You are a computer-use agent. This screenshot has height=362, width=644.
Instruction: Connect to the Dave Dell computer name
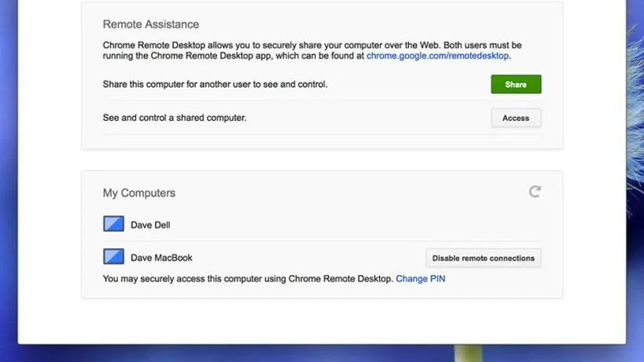[x=150, y=226]
